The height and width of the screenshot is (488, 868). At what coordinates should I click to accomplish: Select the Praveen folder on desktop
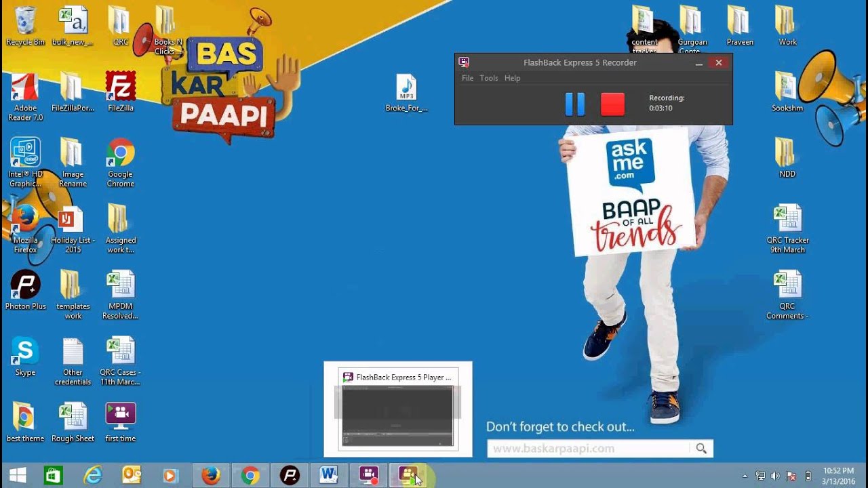coord(740,27)
